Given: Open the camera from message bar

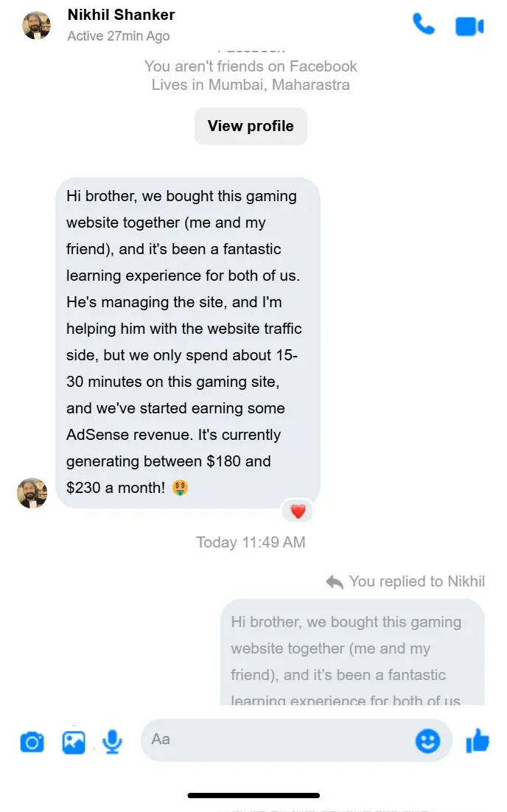Looking at the screenshot, I should pyautogui.click(x=32, y=741).
